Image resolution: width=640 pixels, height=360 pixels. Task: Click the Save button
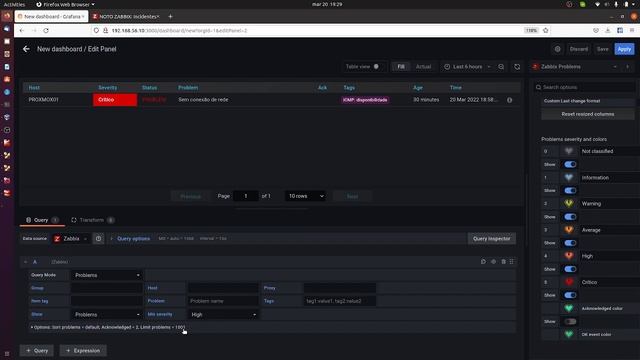[602, 49]
